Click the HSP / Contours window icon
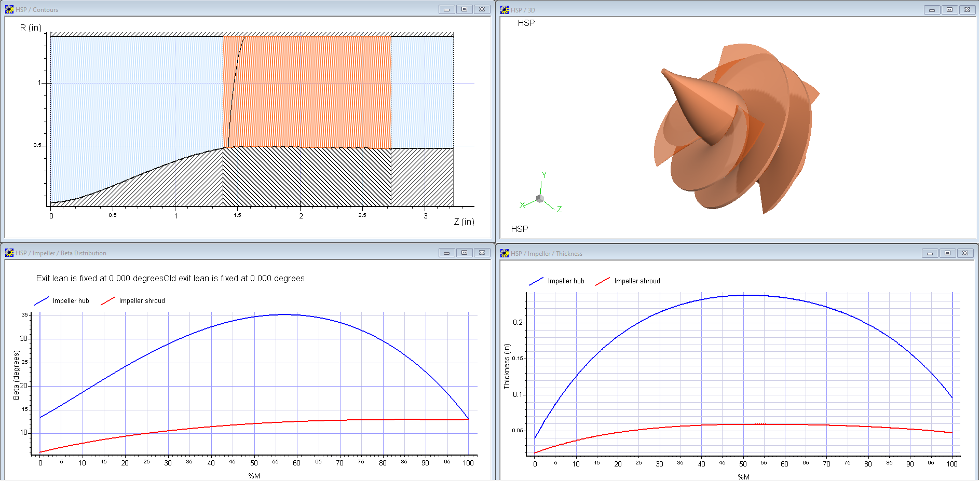The width and height of the screenshot is (980, 481). pyautogui.click(x=9, y=9)
